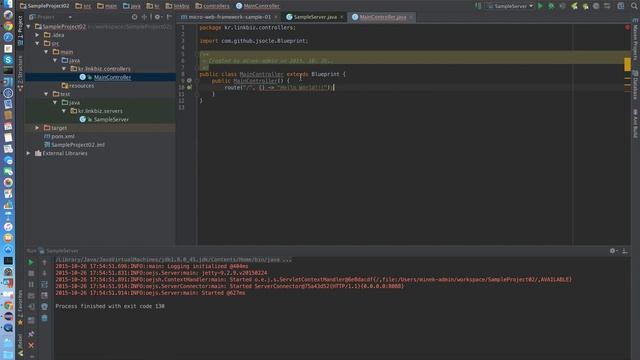The height and width of the screenshot is (360, 640).
Task: Click the yellow warning stripe marker in editor gutter
Action: click(627, 64)
